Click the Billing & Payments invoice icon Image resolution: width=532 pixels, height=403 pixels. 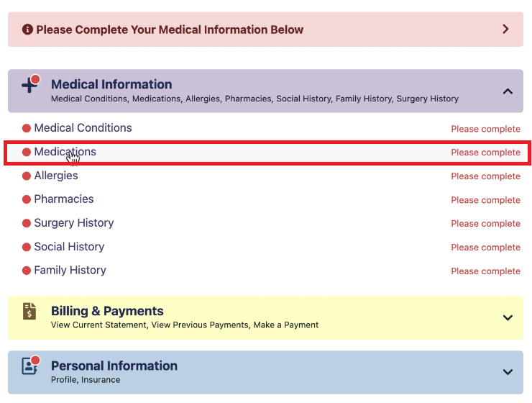click(29, 312)
